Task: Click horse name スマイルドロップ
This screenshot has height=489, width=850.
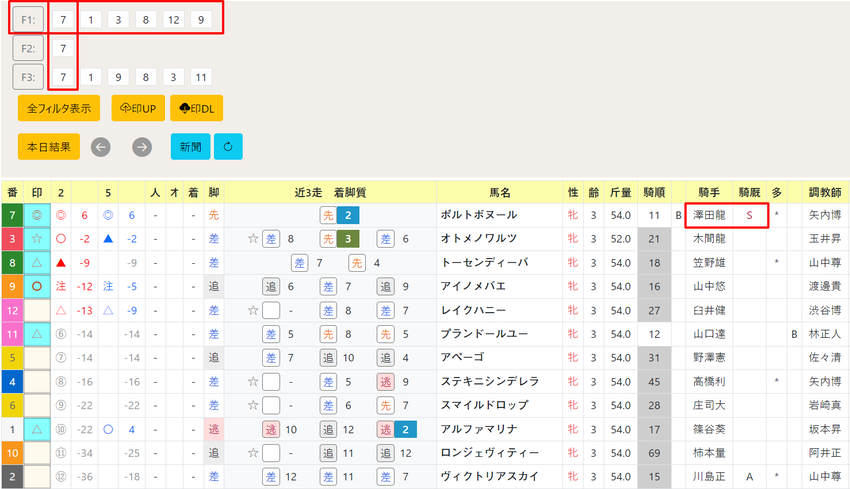Action: [484, 406]
